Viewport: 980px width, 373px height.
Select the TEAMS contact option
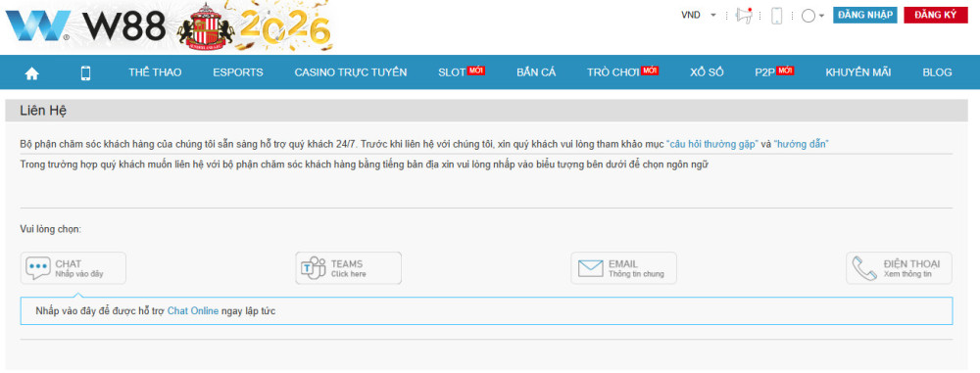[x=349, y=268]
